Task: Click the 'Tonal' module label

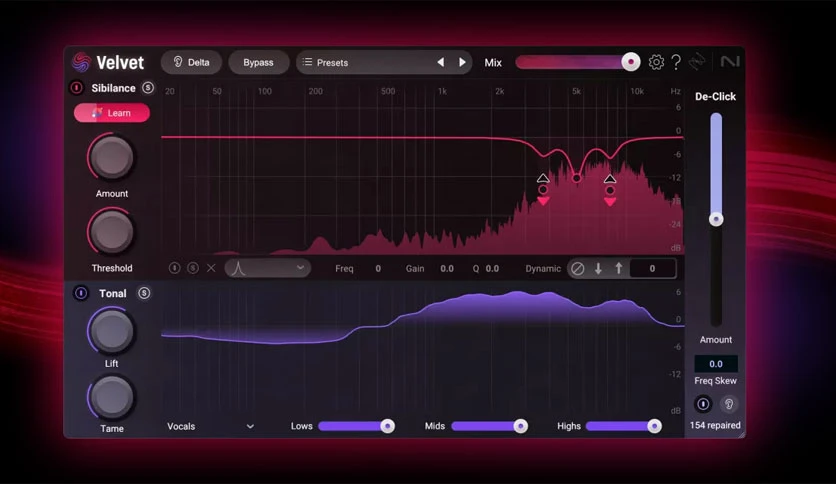Action: (112, 293)
